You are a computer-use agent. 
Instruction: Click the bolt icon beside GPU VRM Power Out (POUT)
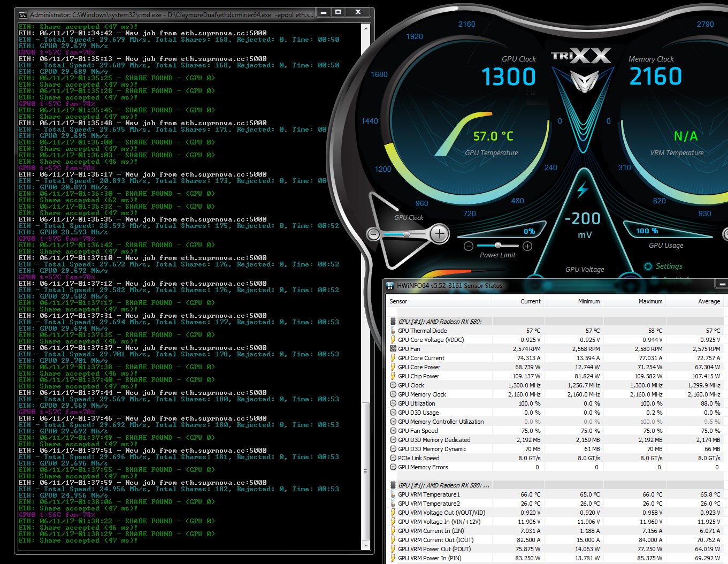click(393, 549)
